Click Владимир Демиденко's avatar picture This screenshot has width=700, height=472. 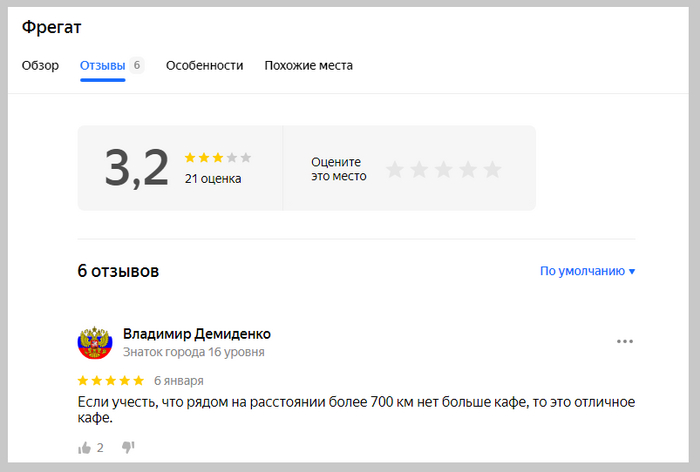click(94, 343)
